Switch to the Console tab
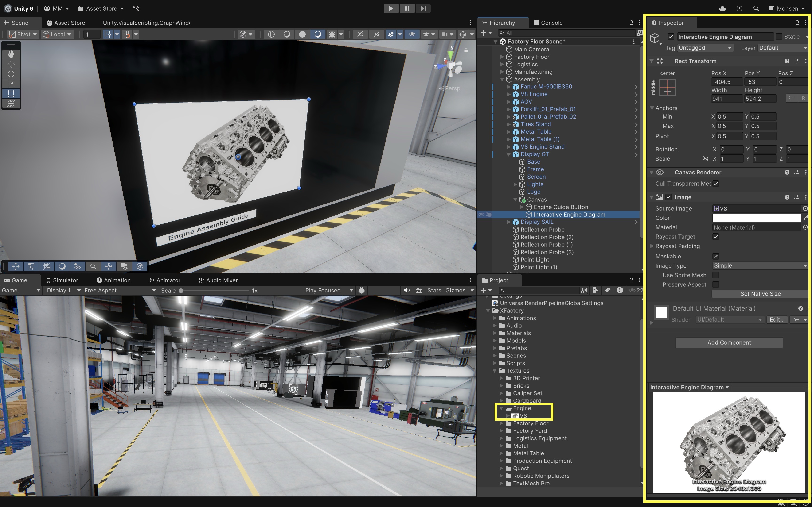This screenshot has width=812, height=507. pos(548,23)
